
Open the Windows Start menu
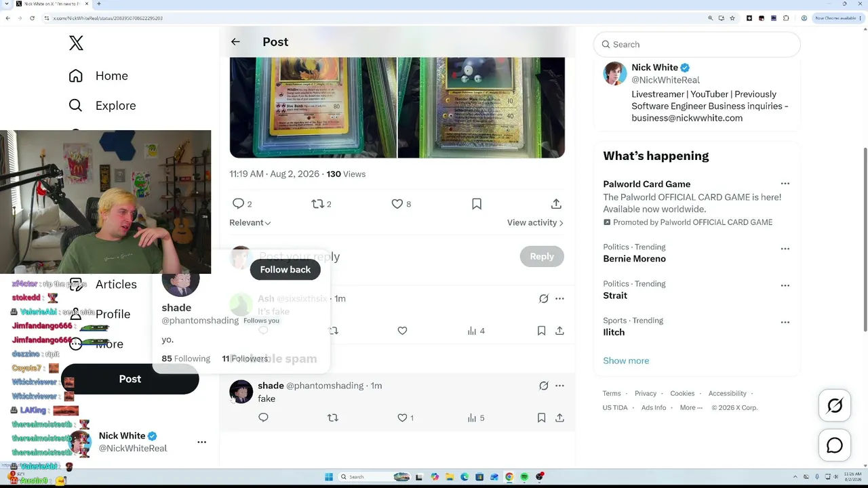click(x=329, y=476)
